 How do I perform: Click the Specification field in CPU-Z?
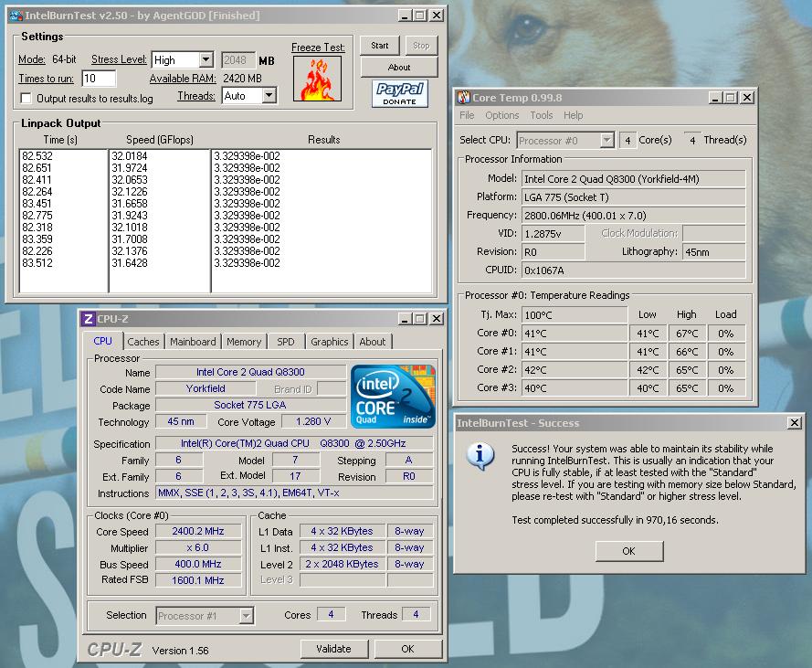[293, 443]
